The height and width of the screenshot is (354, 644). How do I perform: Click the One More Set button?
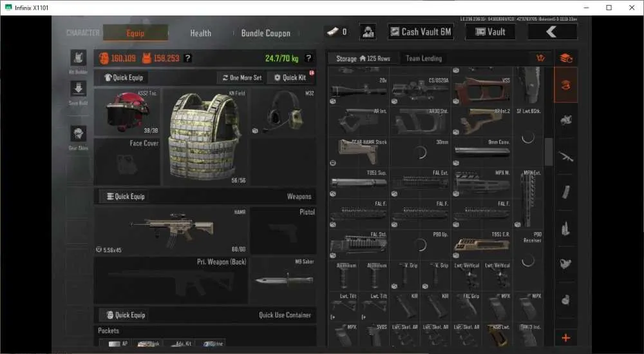click(242, 77)
